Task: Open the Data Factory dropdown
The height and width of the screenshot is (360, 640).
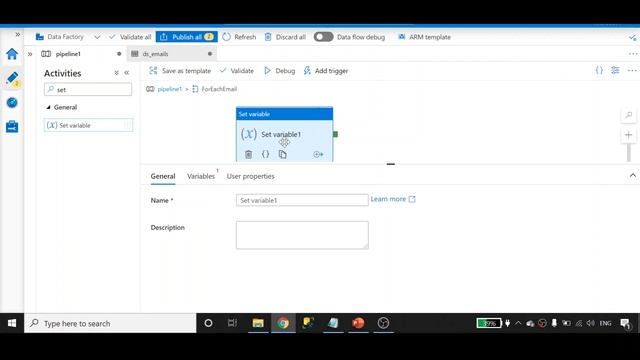Action: pyautogui.click(x=97, y=37)
